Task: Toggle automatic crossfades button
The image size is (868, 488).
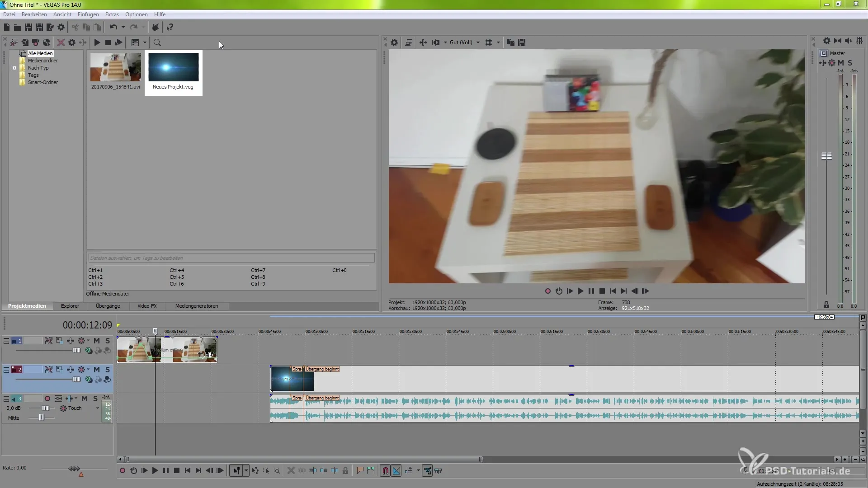Action: coord(396,471)
